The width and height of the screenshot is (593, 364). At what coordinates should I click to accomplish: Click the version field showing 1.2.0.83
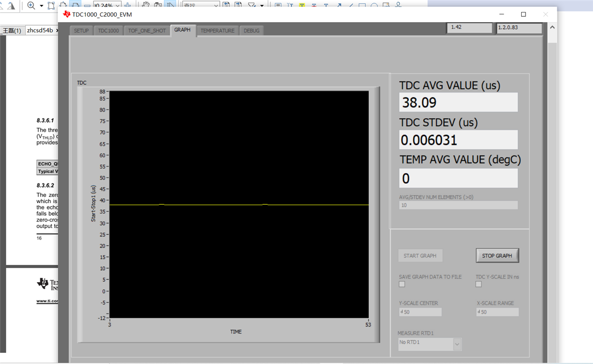pos(519,27)
